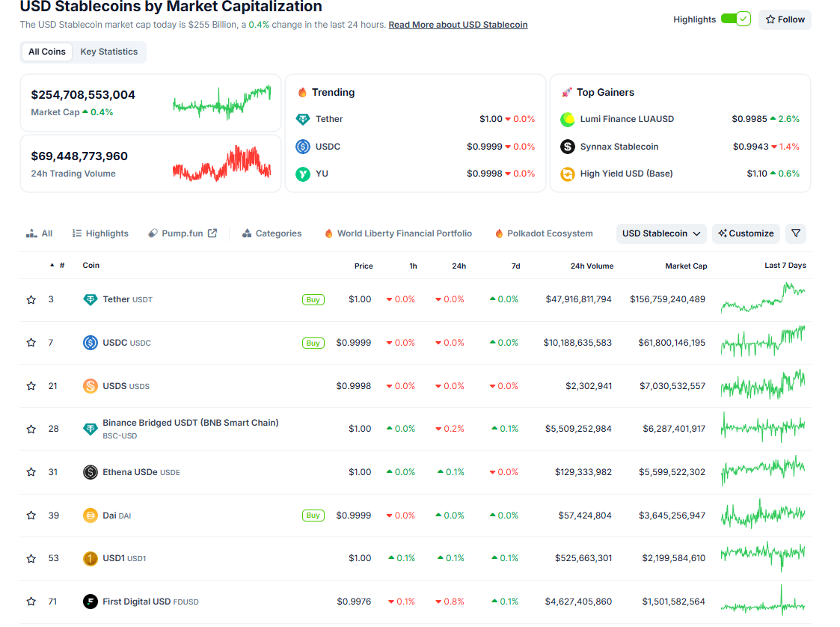Click USDC icon in Trending card

pyautogui.click(x=303, y=147)
